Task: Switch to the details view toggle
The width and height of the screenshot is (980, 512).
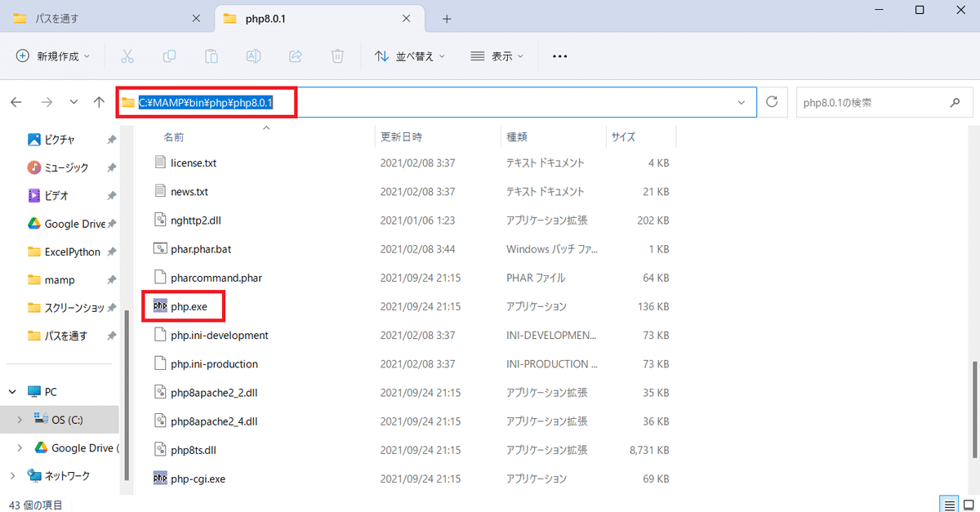Action: coord(949,505)
